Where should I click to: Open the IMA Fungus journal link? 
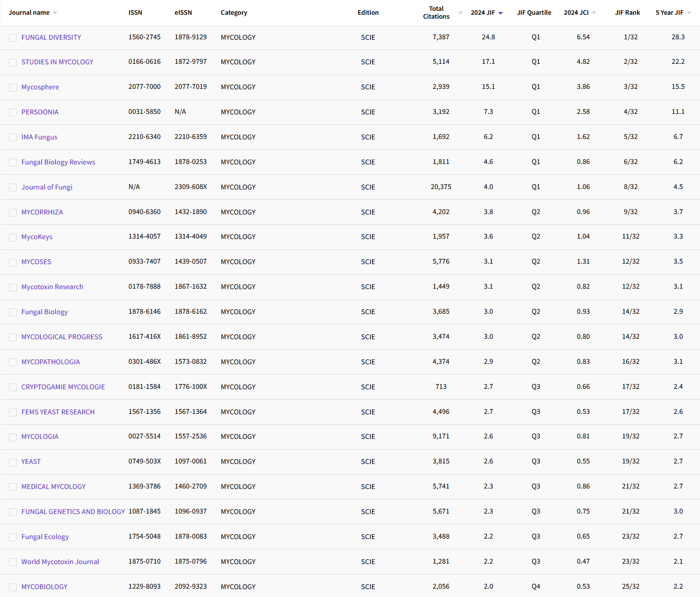(39, 137)
